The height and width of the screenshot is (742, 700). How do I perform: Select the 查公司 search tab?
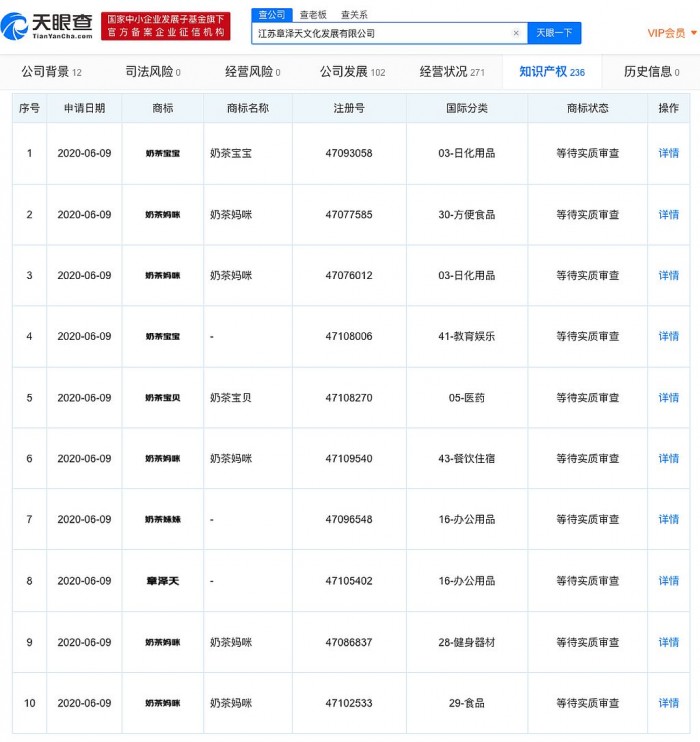point(272,15)
